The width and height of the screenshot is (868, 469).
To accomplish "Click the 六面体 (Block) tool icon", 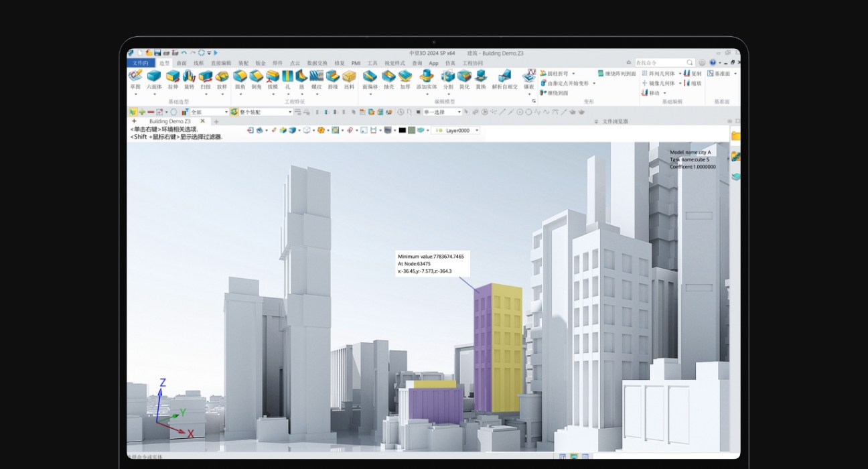I will point(154,76).
